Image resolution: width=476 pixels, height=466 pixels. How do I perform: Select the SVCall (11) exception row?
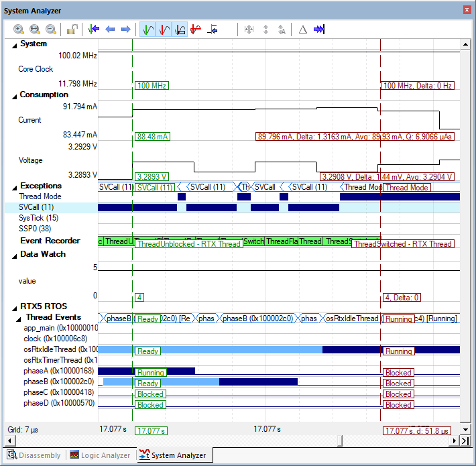tap(39, 207)
